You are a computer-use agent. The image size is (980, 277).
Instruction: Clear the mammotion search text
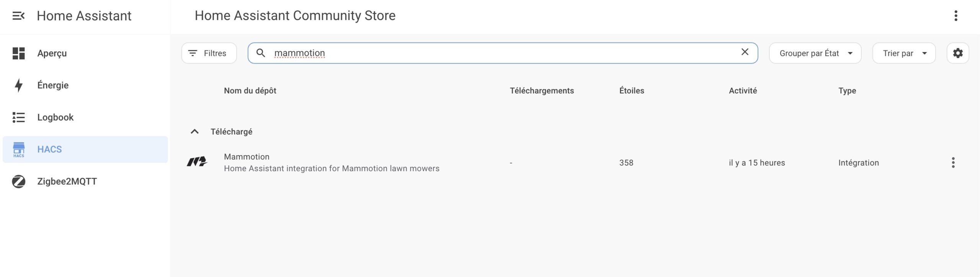[x=745, y=52]
